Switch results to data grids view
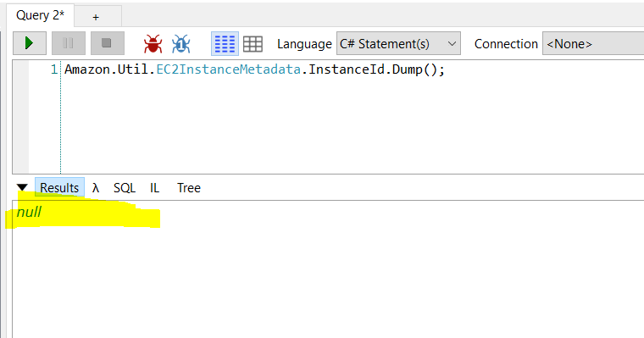Screen dimensions: 644x338 (253, 43)
